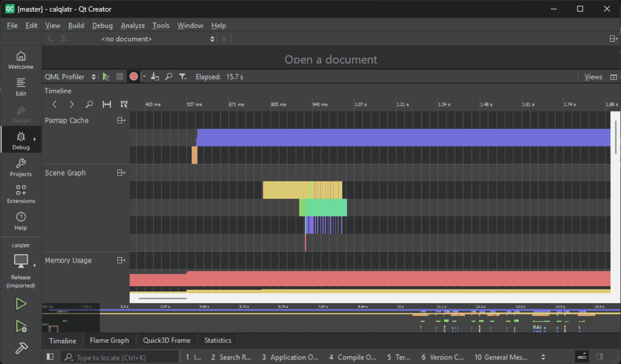The image size is (621, 364).
Task: Switch to the Quick3D Frame tab
Action: (166, 340)
